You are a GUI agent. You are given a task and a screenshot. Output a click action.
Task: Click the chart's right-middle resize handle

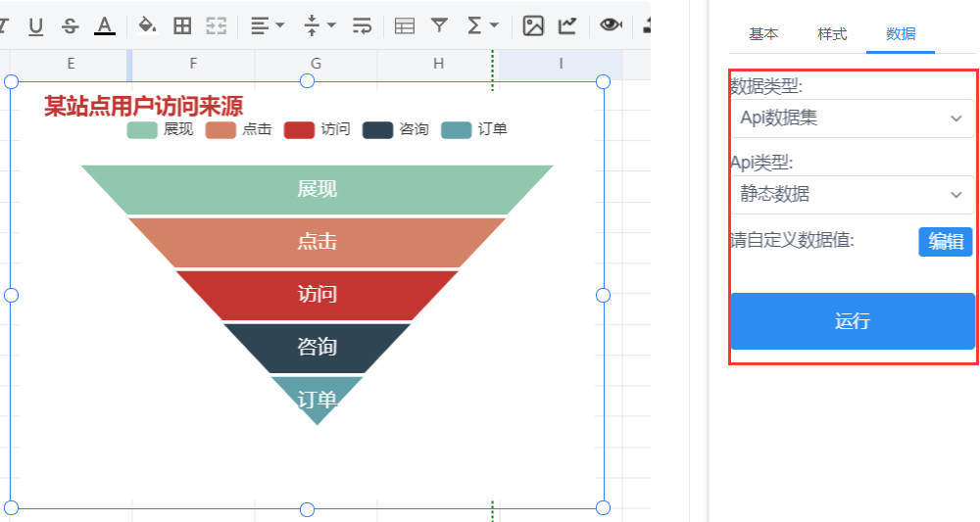[603, 296]
